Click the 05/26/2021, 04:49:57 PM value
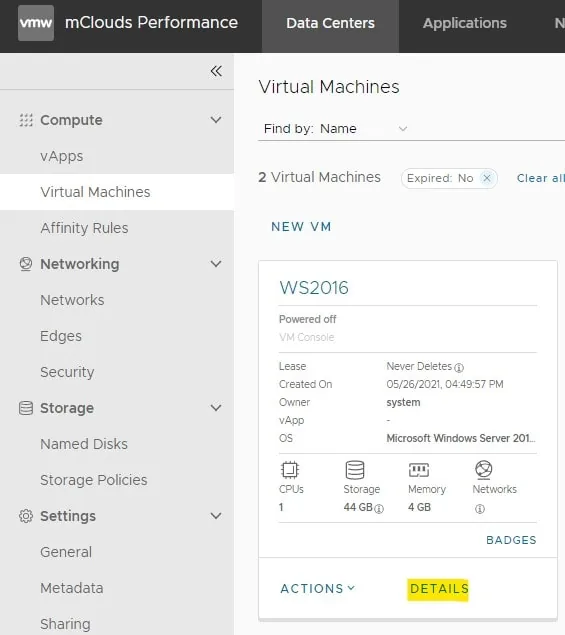Screen dimensions: 565x635 445,384
